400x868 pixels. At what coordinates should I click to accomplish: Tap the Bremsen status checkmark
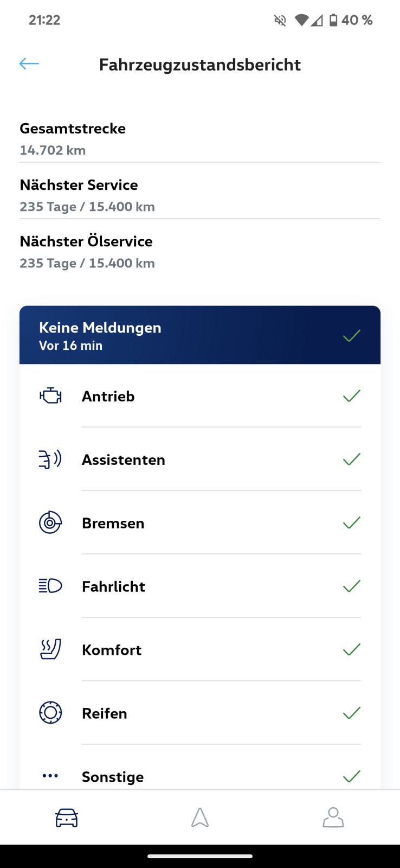pos(352,523)
